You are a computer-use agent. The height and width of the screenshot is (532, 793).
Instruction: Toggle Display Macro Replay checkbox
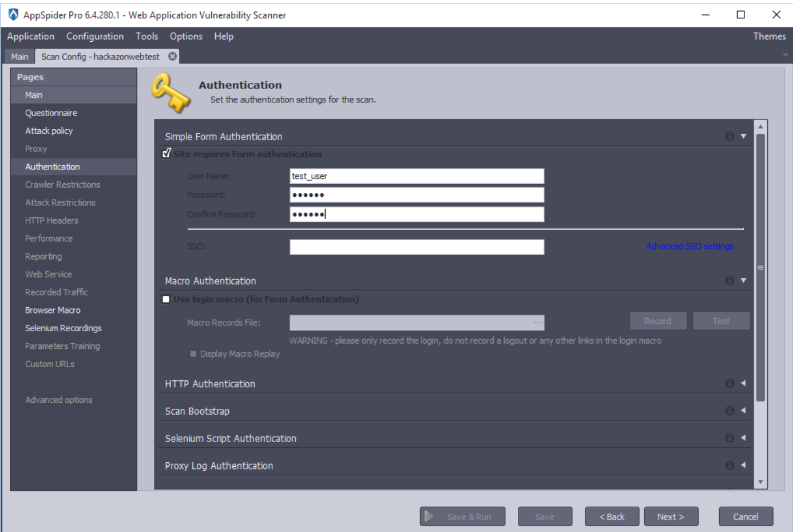[193, 354]
